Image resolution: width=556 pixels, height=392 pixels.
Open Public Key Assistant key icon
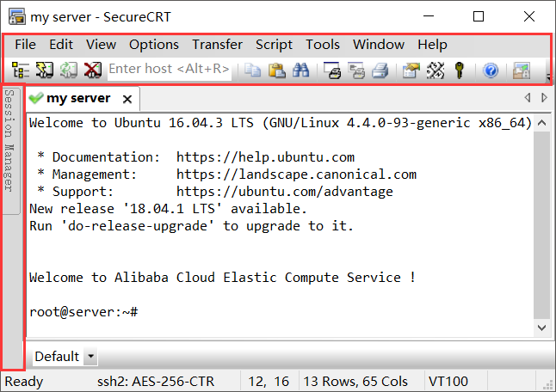point(460,70)
